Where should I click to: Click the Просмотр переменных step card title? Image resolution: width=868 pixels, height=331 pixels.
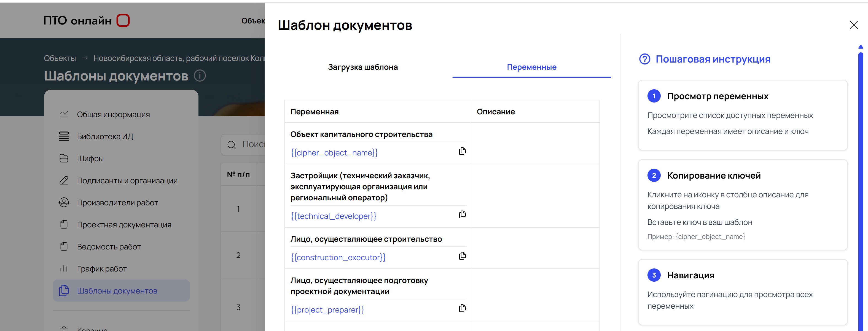[x=718, y=96]
